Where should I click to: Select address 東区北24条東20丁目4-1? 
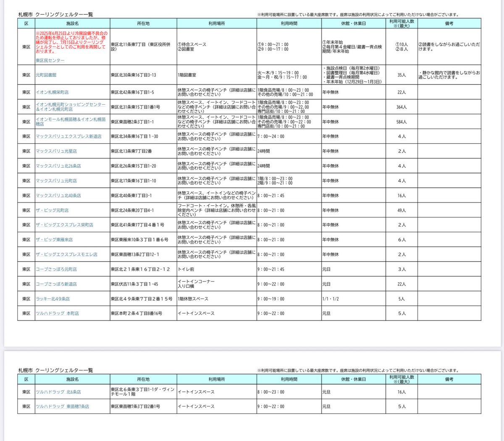pos(132,210)
